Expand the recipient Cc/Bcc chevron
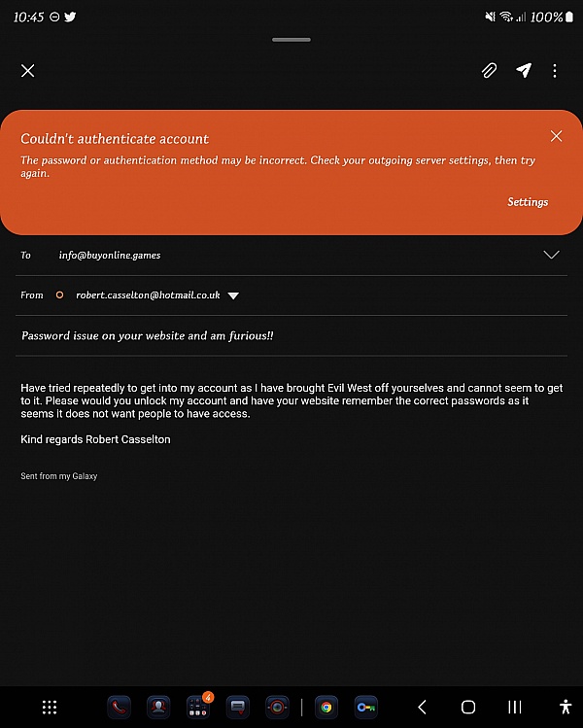The height and width of the screenshot is (728, 583). pos(552,255)
